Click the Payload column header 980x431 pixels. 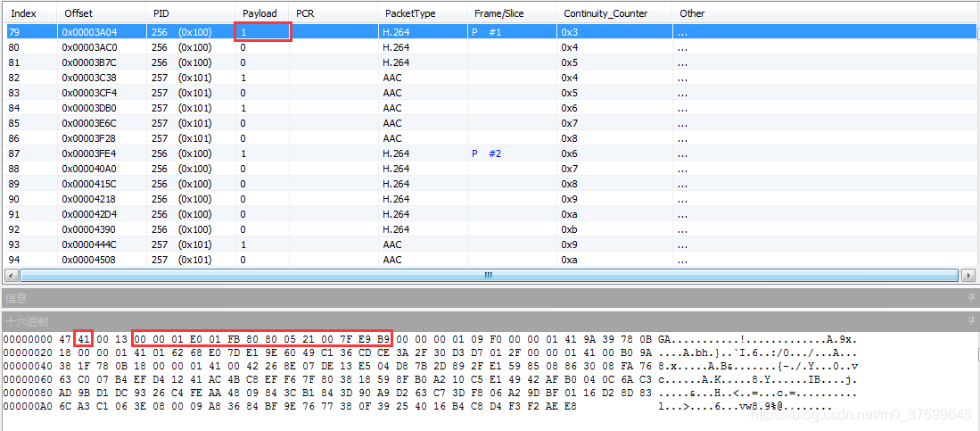click(x=262, y=13)
